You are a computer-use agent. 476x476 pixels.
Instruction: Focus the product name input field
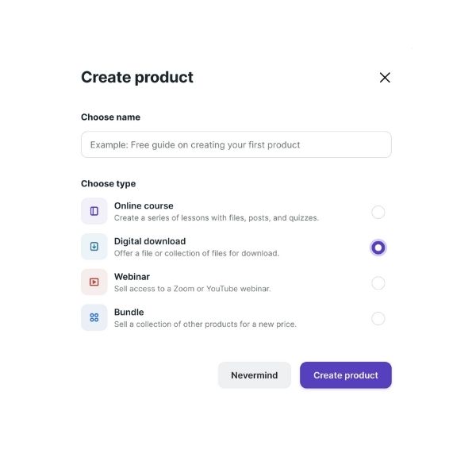[x=236, y=145]
